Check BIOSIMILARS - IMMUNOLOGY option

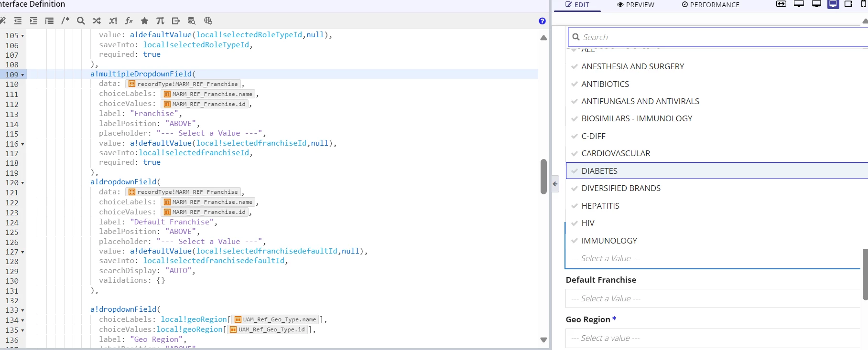(x=717, y=118)
